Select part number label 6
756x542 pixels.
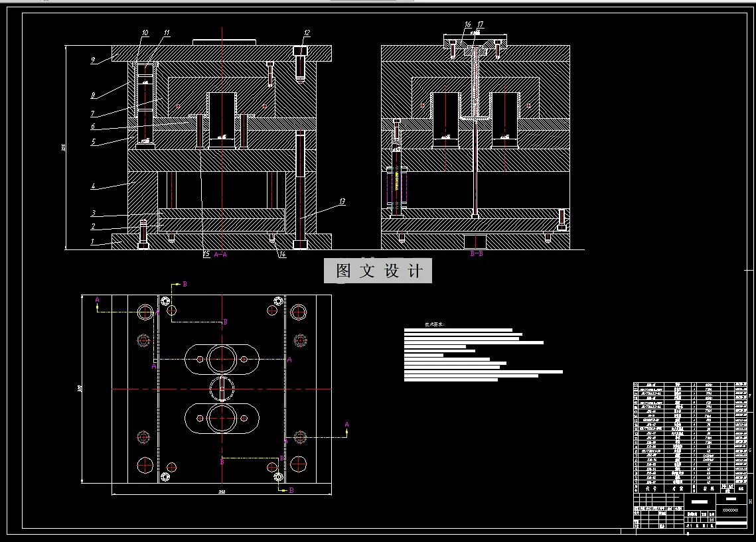click(x=93, y=126)
